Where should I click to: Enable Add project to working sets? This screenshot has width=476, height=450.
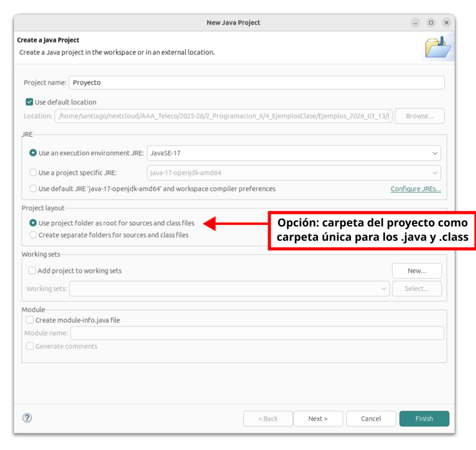[x=32, y=271]
